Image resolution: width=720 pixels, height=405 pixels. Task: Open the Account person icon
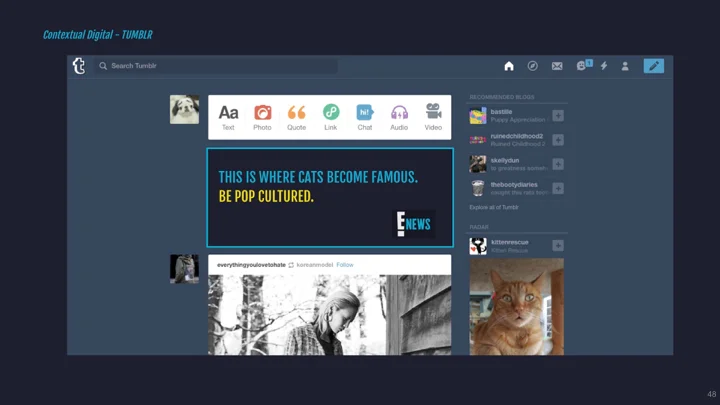coord(625,66)
